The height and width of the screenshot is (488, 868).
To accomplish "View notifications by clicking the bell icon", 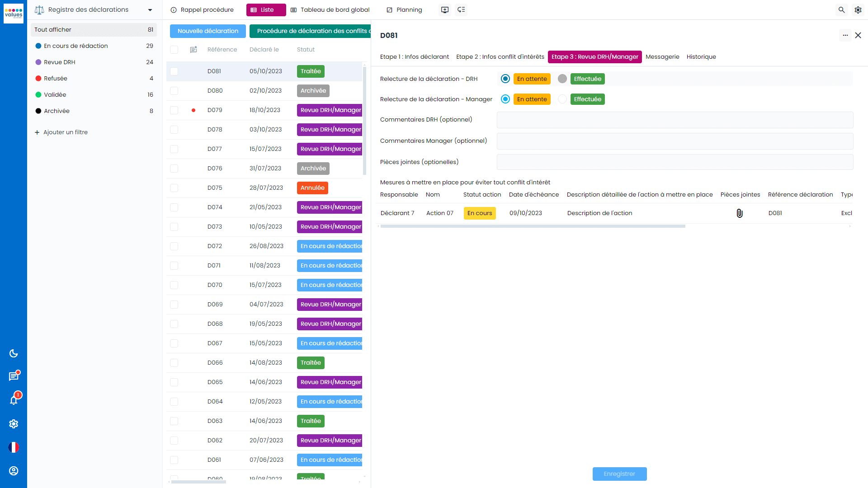I will (14, 399).
